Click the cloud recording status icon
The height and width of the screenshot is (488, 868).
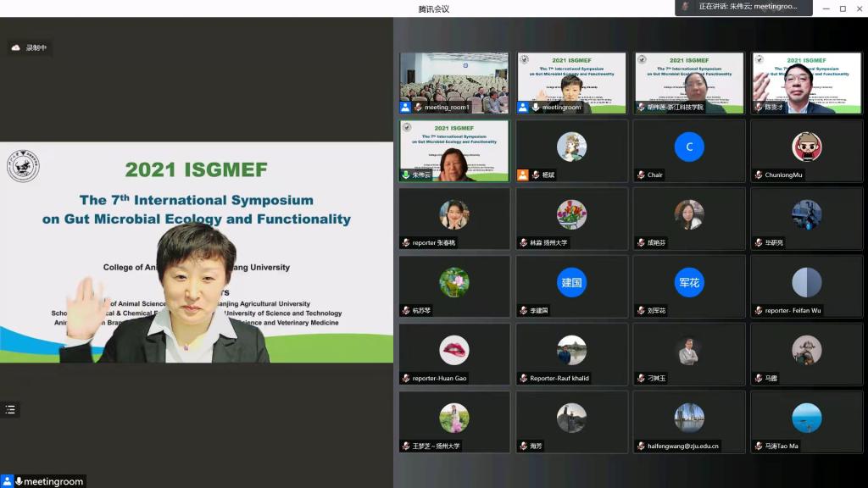coord(15,48)
